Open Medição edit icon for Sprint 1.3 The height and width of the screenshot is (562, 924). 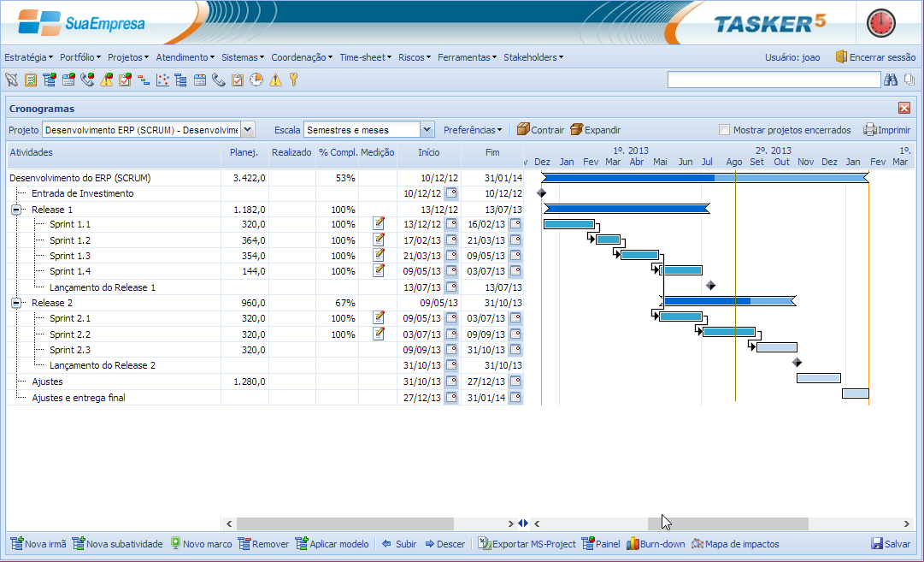379,255
